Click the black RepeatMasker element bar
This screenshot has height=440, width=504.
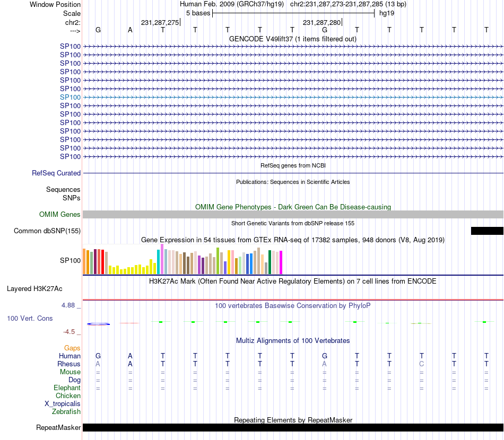click(293, 427)
